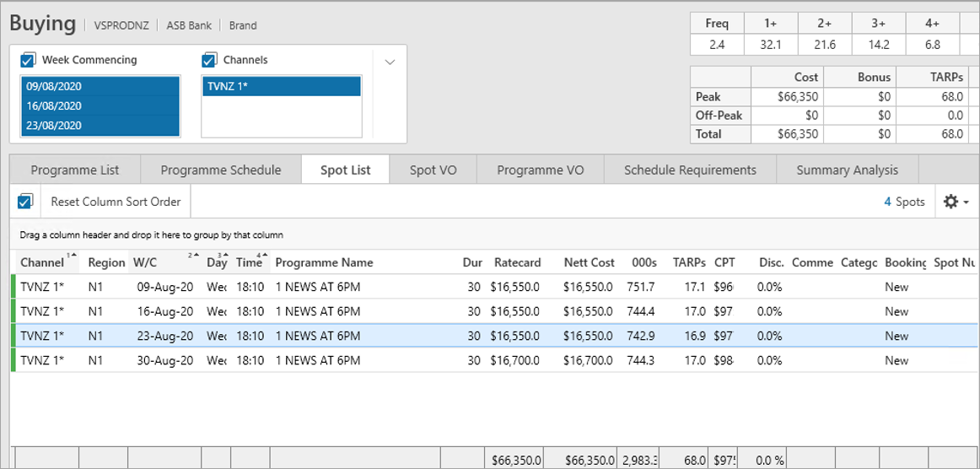980x469 pixels.
Task: Toggle the Week Commencing checkbox
Action: pyautogui.click(x=28, y=60)
